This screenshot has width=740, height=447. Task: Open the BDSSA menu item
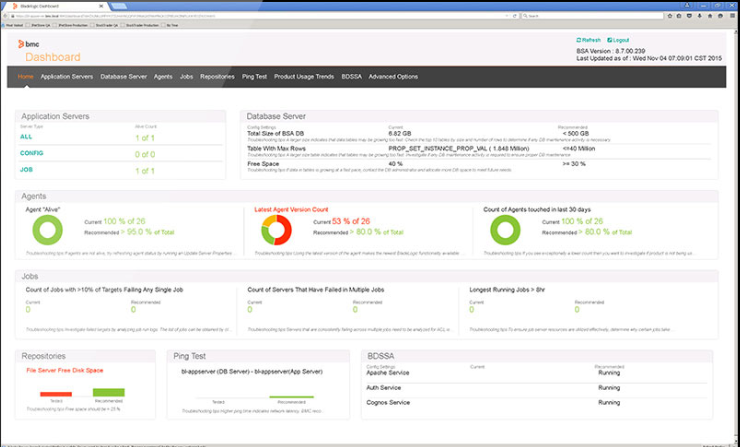(x=352, y=76)
